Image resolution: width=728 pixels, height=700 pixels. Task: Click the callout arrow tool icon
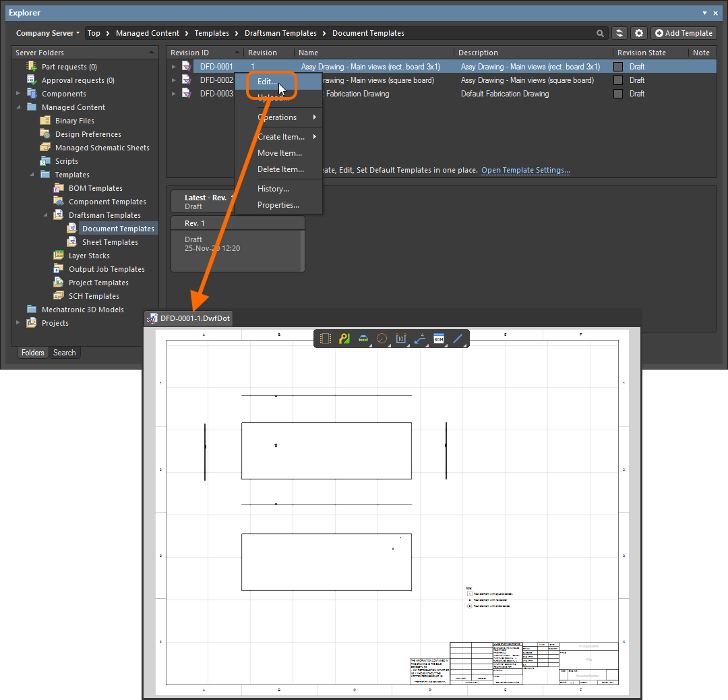coord(420,339)
